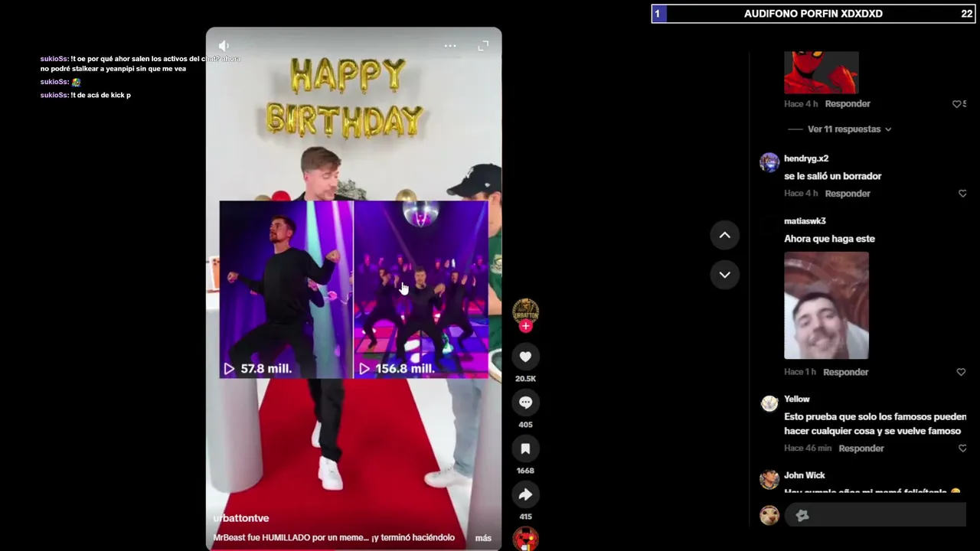Open the hendryg.x2 username
The height and width of the screenshot is (551, 980).
[x=806, y=158]
